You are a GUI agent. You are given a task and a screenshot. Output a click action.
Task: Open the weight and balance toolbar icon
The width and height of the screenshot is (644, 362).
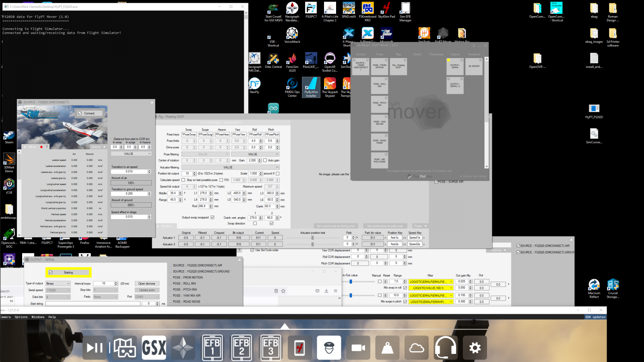click(x=388, y=348)
